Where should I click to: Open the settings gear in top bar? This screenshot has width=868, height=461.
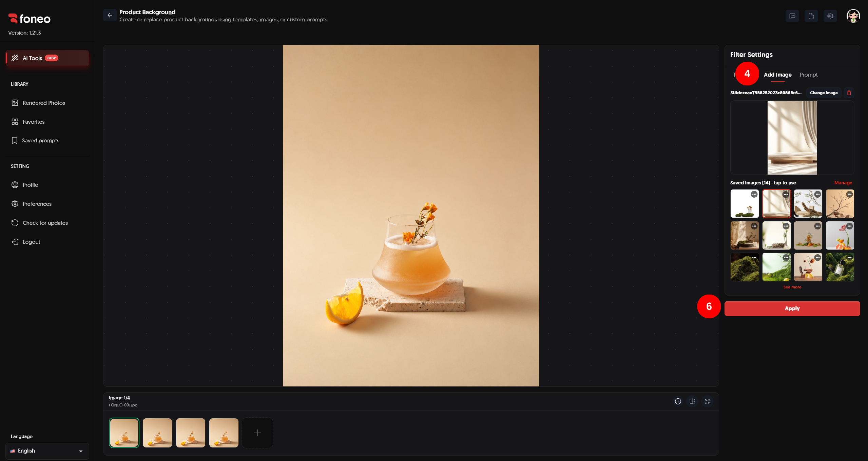[x=830, y=16]
